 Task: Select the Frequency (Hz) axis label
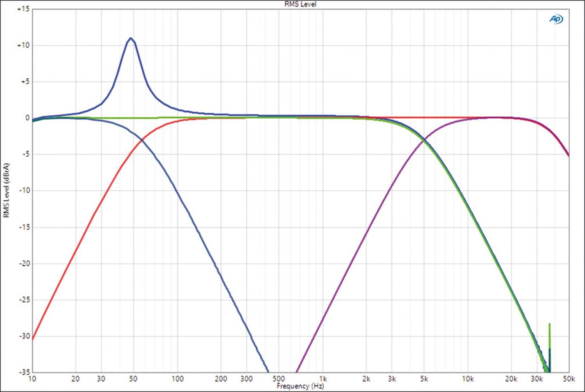coord(300,386)
